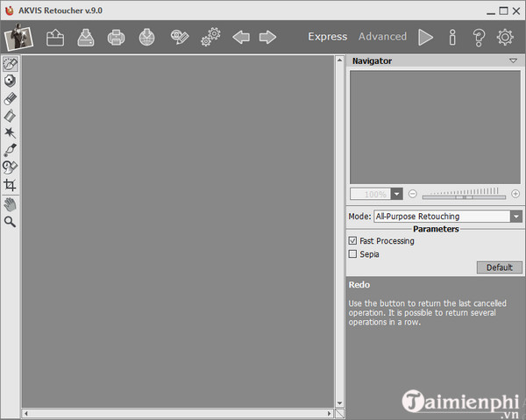Open batch processing gears icon

210,37
